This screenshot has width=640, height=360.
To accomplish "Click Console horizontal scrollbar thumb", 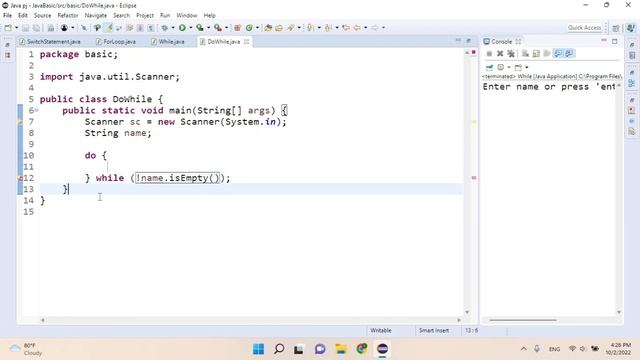I will click(x=523, y=320).
